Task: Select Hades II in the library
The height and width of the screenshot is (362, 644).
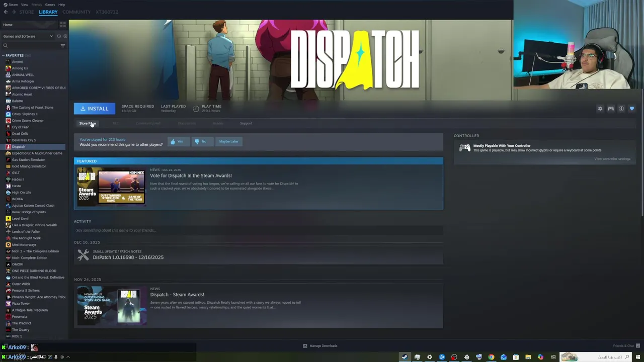Action: point(18,179)
